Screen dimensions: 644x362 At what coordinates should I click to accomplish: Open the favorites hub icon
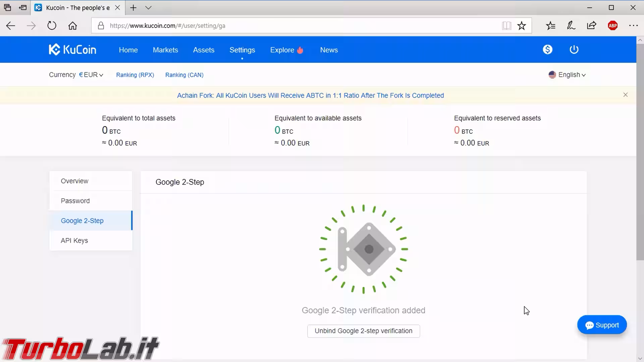point(550,25)
